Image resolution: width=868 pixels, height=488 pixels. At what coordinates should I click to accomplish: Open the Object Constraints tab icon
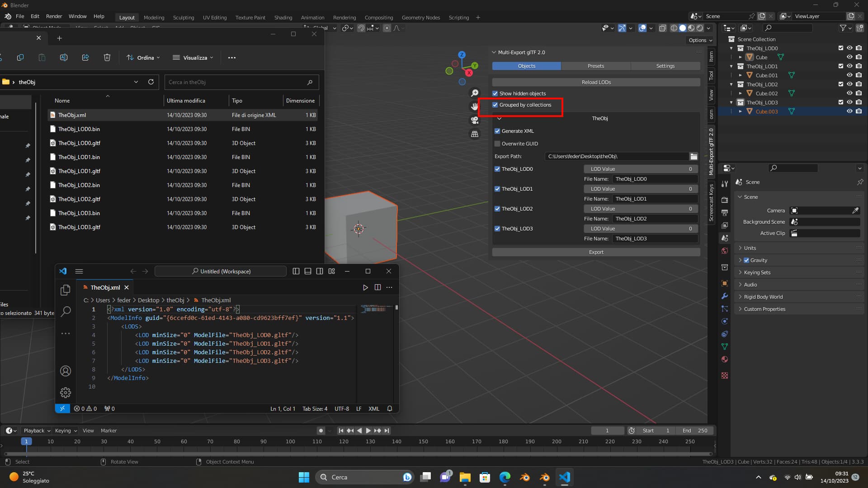coord(725,334)
